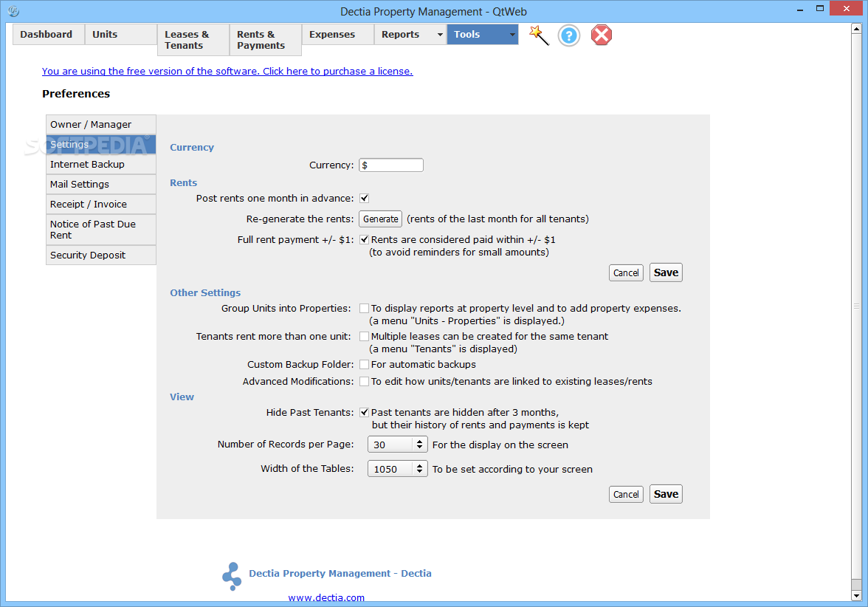
Task: Open help with the blue question mark icon
Action: 568,35
